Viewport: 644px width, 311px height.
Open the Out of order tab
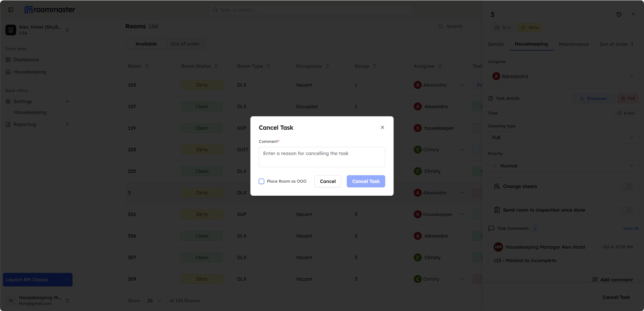pyautogui.click(x=616, y=44)
